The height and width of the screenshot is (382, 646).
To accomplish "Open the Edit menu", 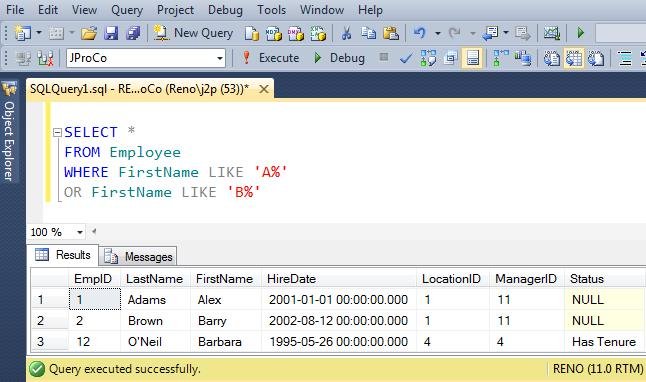I will tap(48, 9).
